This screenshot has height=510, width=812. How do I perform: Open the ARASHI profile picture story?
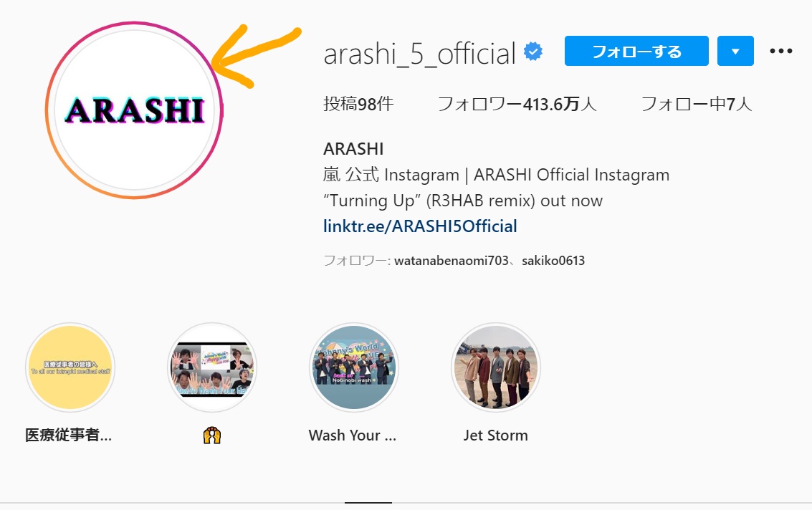(x=134, y=110)
